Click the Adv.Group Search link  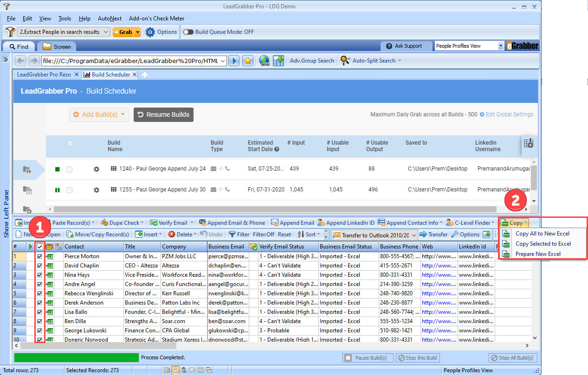(x=312, y=61)
